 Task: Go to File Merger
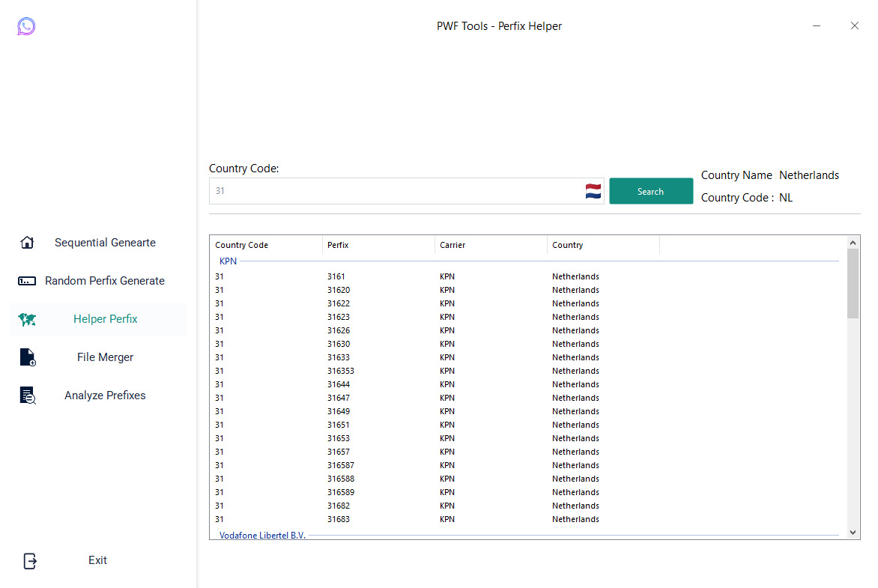[x=105, y=357]
